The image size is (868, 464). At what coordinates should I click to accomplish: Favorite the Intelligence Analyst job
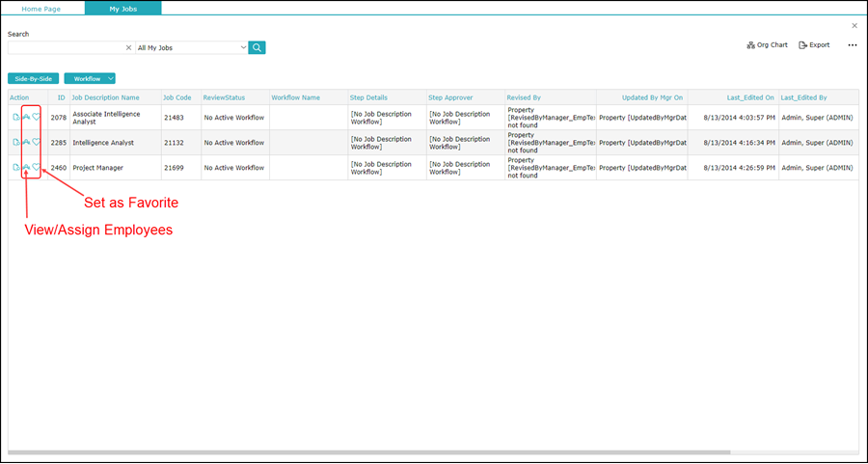click(x=37, y=142)
